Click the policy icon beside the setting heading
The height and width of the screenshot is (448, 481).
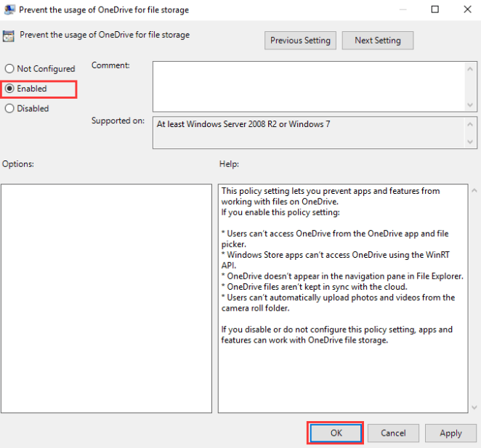[9, 36]
